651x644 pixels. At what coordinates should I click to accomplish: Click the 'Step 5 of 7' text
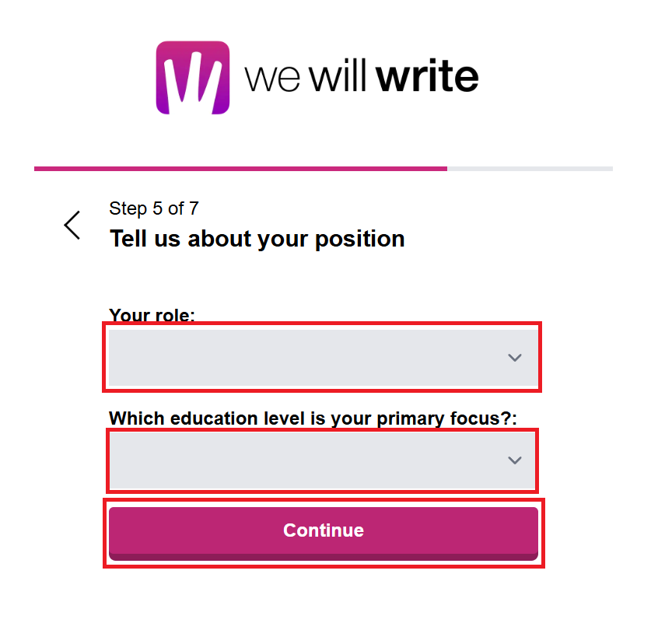pyautogui.click(x=154, y=208)
